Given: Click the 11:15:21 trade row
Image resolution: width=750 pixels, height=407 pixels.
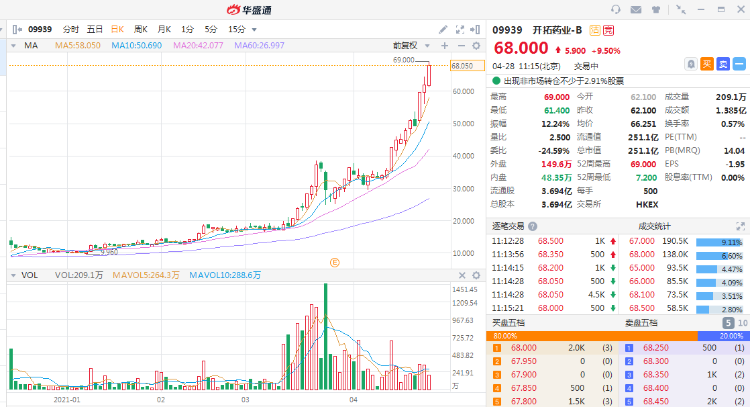Looking at the screenshot, I should 554,308.
